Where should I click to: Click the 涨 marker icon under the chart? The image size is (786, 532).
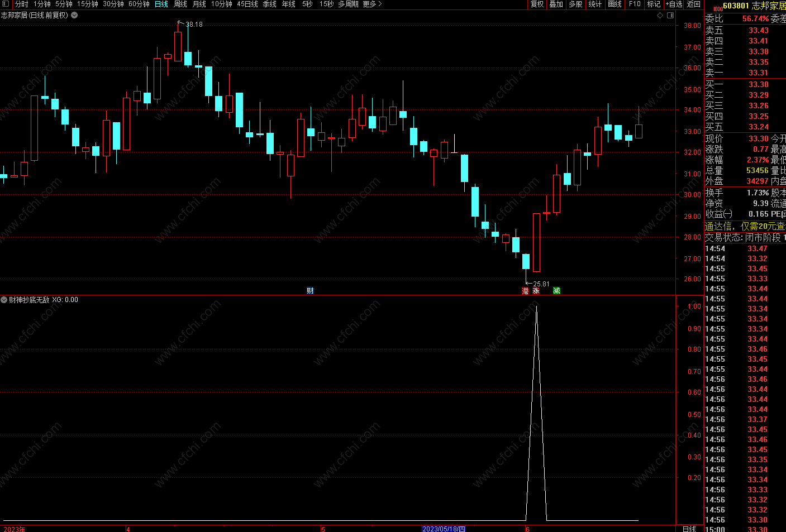(536, 290)
